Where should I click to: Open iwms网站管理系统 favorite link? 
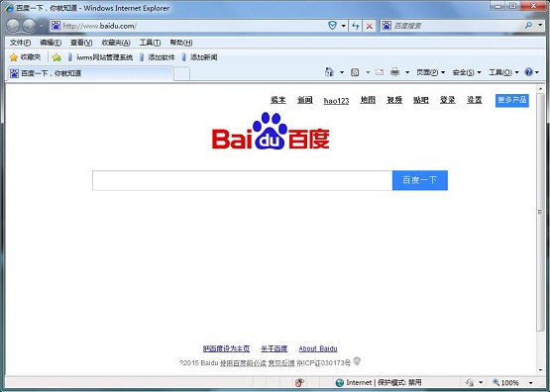[x=101, y=57]
